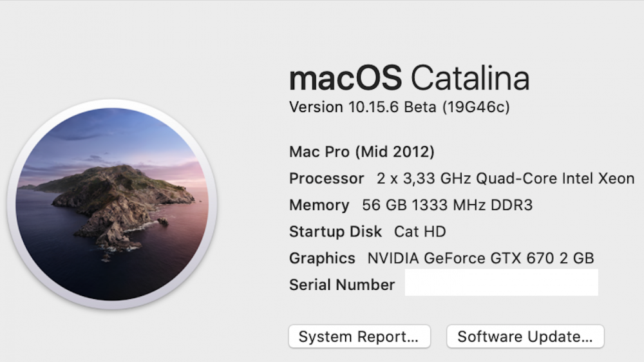The image size is (644, 362).
Task: Click the macOS Catalina island icon
Action: pos(112,204)
